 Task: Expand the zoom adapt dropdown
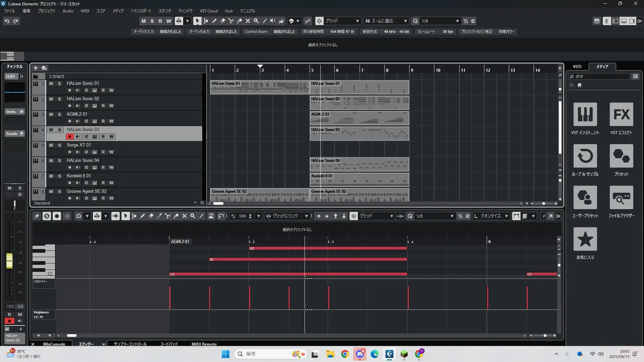click(x=405, y=21)
